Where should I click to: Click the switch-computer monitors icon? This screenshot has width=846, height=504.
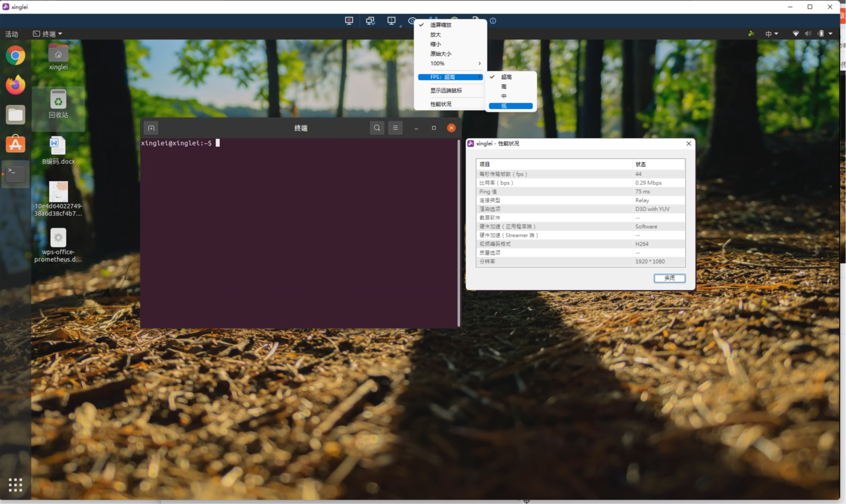[370, 21]
